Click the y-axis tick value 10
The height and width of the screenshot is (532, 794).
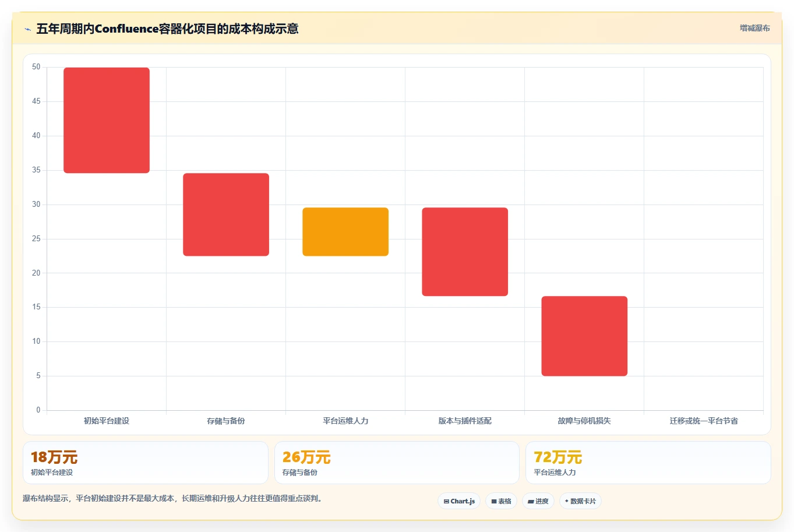(36, 341)
